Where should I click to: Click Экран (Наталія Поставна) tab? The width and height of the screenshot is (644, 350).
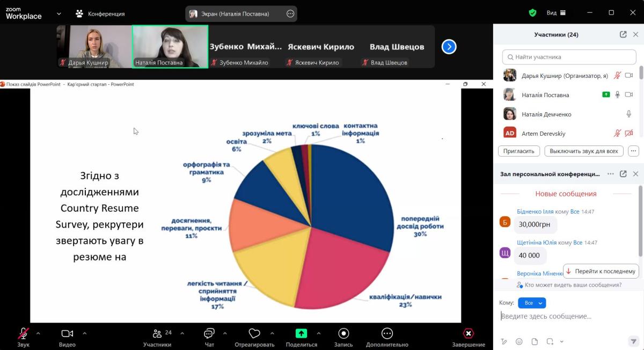(242, 14)
